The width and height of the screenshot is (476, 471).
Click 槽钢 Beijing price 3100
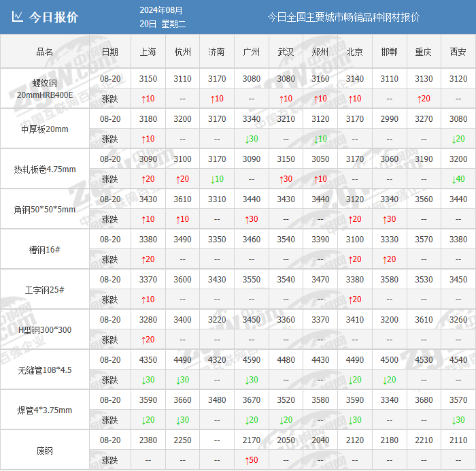[354, 239]
